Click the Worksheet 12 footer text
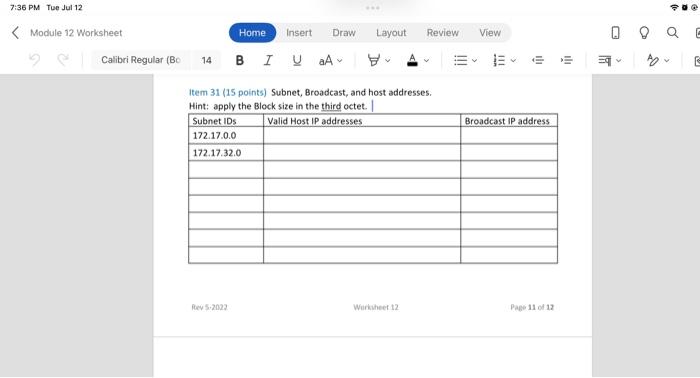The height and width of the screenshot is (378, 700). click(375, 307)
